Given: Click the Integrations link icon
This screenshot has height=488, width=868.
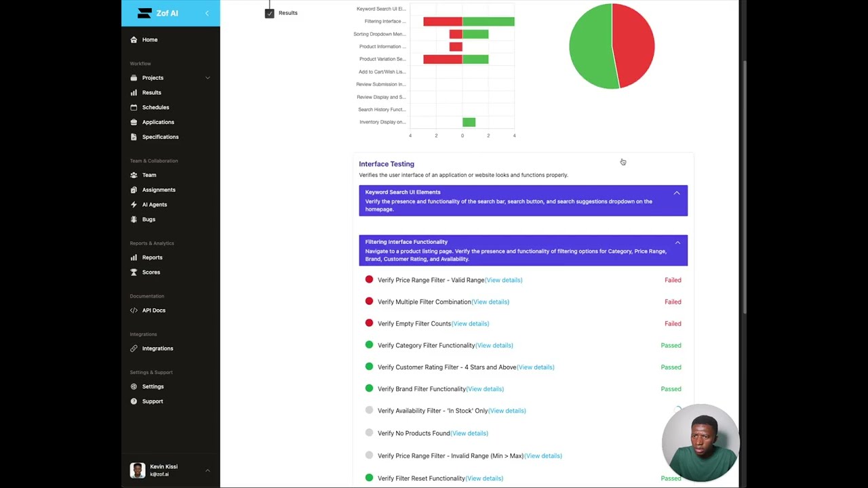Looking at the screenshot, I should [134, 348].
